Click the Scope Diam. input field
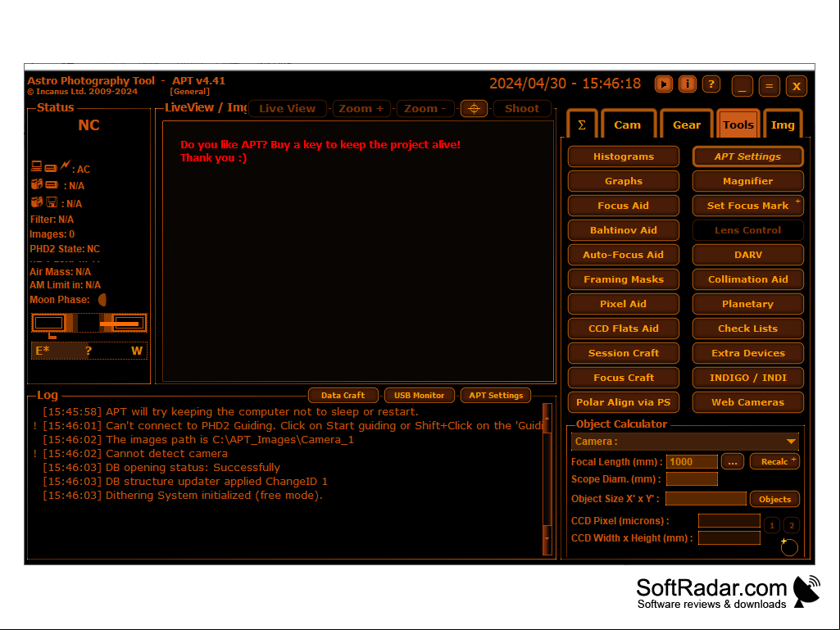The image size is (840, 630). 692,479
